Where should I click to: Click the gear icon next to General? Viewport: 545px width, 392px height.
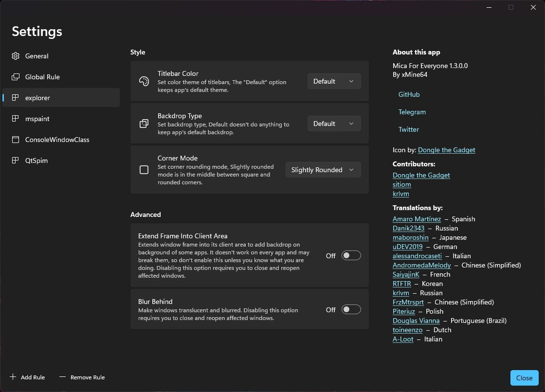pyautogui.click(x=16, y=56)
